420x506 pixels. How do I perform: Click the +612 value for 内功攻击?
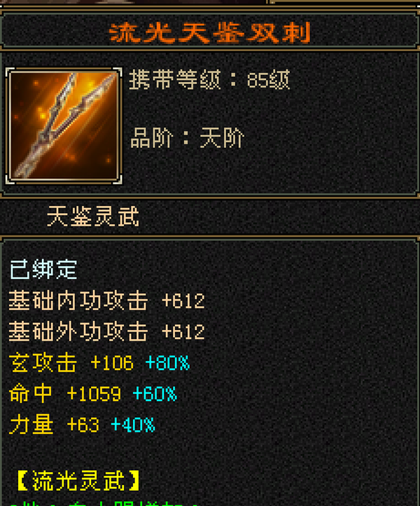183,301
